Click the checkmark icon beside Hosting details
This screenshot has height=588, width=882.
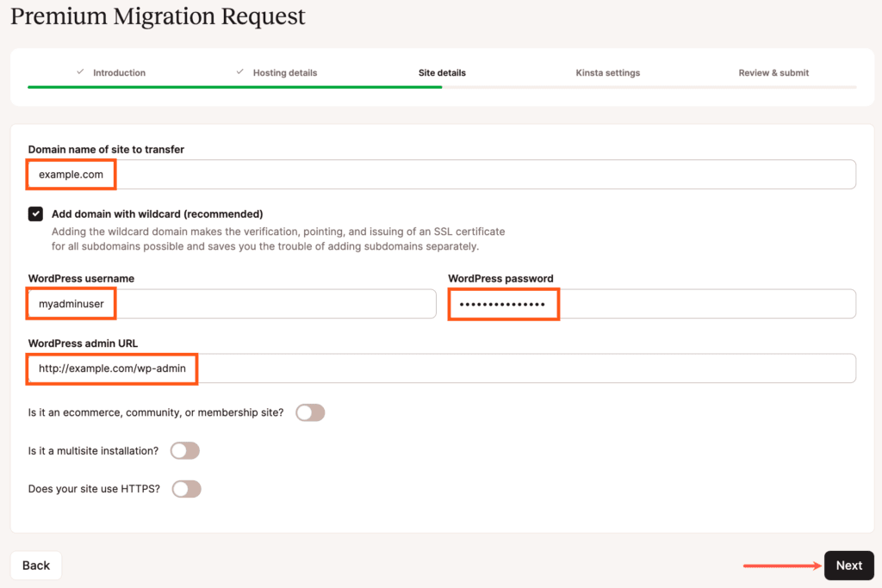[240, 72]
